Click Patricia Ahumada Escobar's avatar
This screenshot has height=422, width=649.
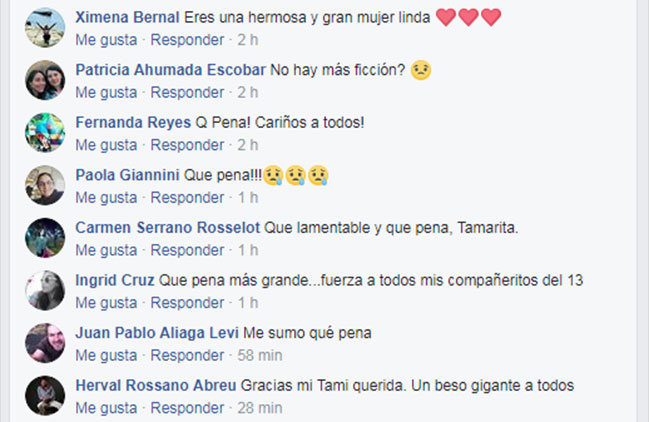(x=45, y=81)
